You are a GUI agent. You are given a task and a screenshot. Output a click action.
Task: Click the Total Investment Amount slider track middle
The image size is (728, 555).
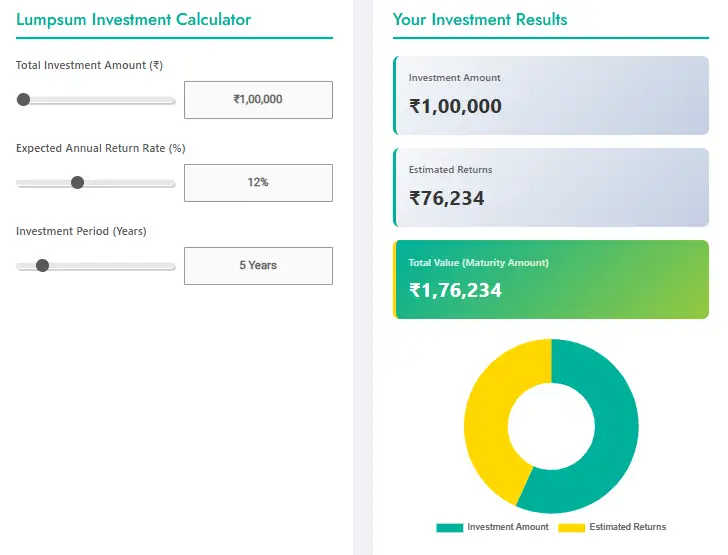[97, 101]
